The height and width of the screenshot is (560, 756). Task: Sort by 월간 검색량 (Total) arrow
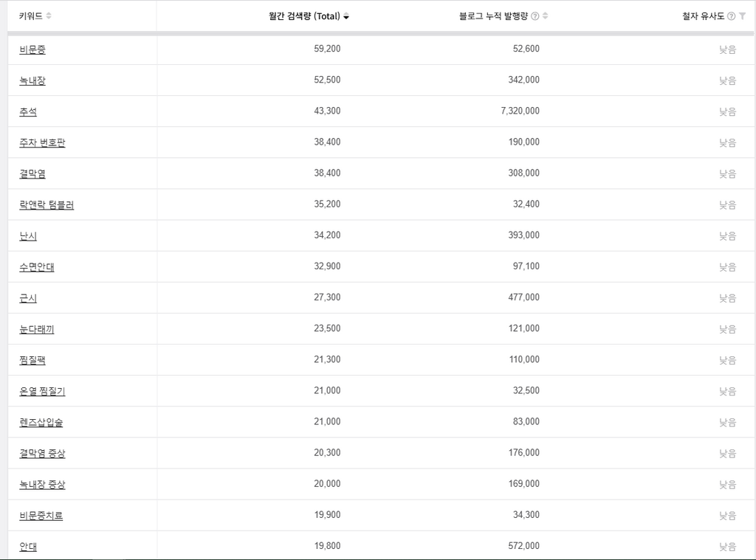click(346, 17)
